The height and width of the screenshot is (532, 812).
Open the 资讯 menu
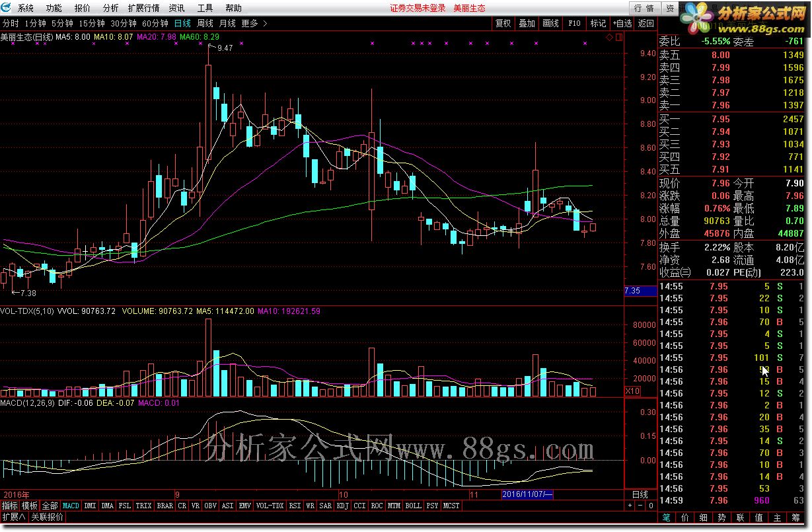(x=176, y=8)
